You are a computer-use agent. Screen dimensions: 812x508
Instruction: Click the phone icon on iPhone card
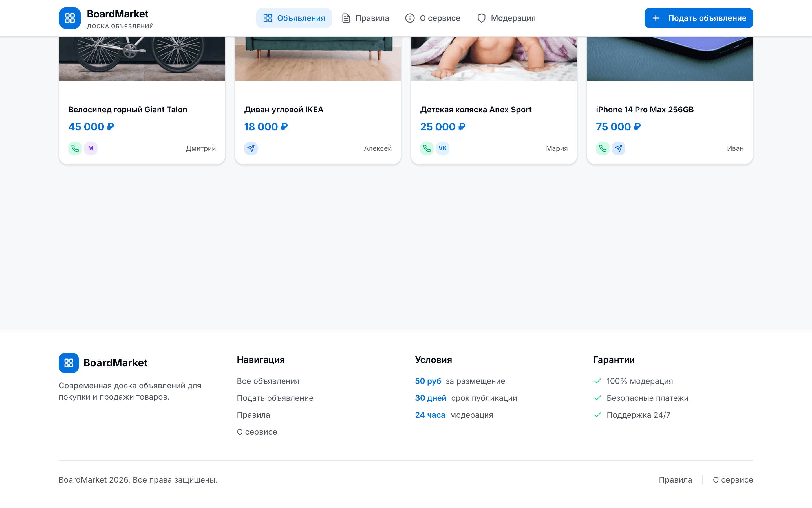click(x=603, y=148)
